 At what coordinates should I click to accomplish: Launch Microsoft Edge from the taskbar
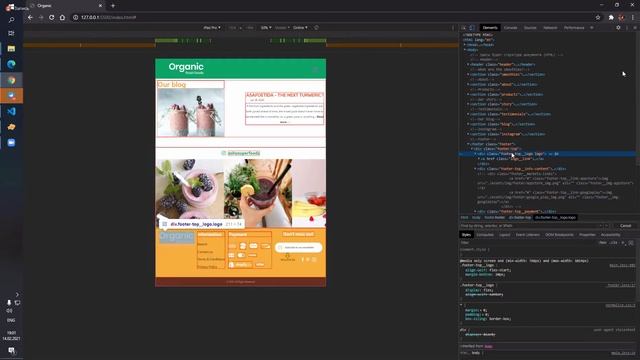tap(11, 64)
